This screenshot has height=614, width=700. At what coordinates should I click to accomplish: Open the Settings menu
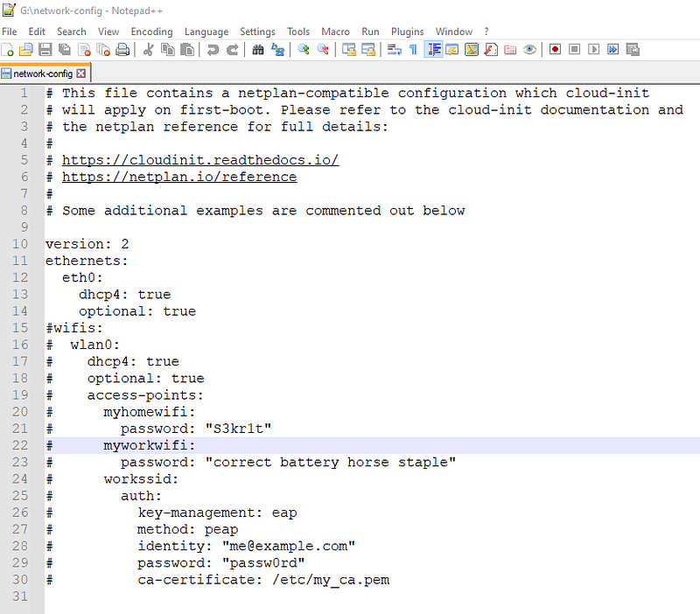pos(257,31)
